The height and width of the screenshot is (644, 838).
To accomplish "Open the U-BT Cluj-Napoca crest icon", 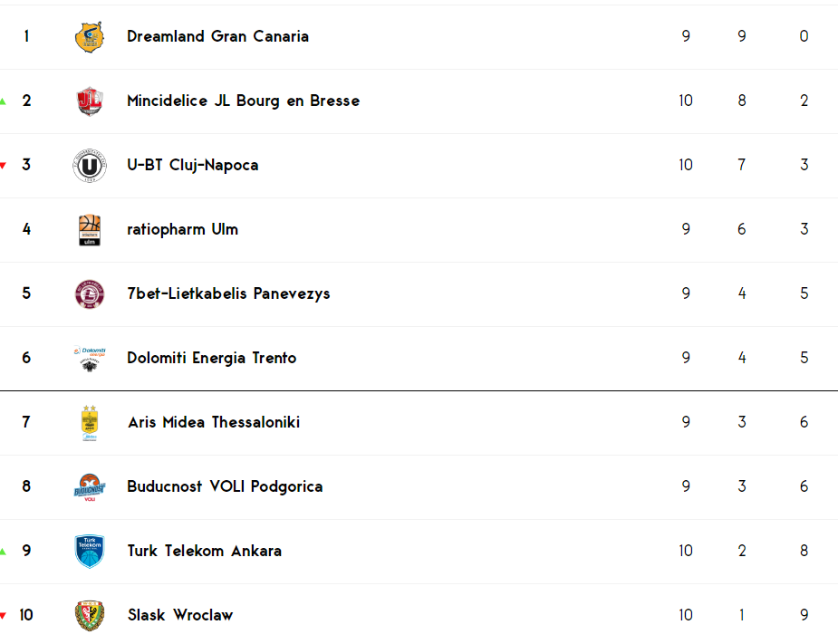I will point(90,166).
